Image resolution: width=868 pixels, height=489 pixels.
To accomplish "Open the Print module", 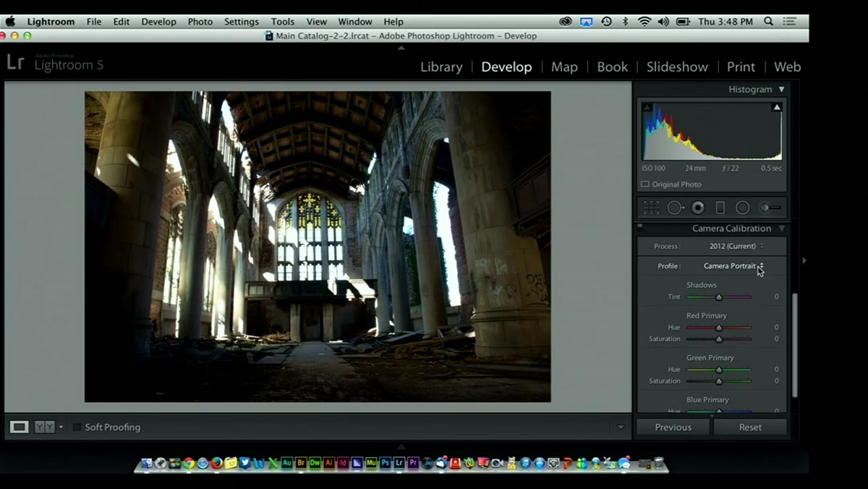I will pyautogui.click(x=741, y=67).
